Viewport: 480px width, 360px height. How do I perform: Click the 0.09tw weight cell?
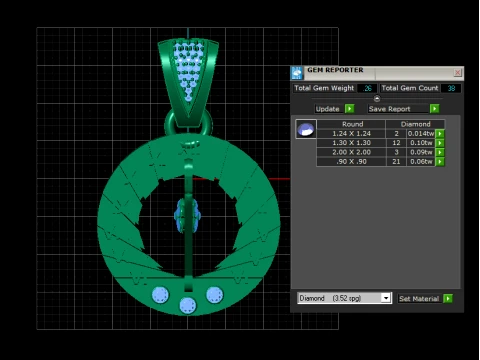pos(421,152)
